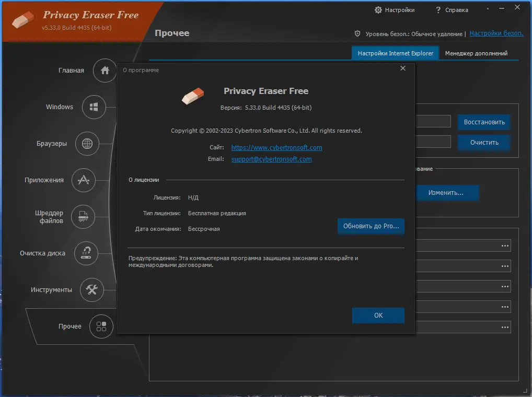Click the Бессрочная expiry date value
The height and width of the screenshot is (397, 532).
pos(204,229)
